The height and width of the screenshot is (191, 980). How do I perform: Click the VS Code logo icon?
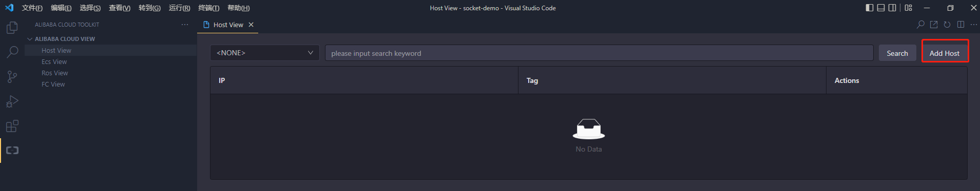[x=9, y=8]
